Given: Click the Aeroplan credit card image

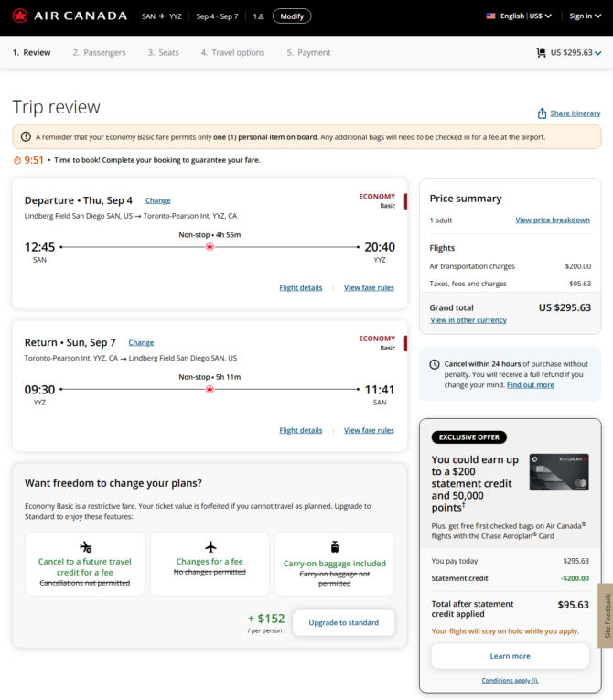Looking at the screenshot, I should (x=559, y=472).
